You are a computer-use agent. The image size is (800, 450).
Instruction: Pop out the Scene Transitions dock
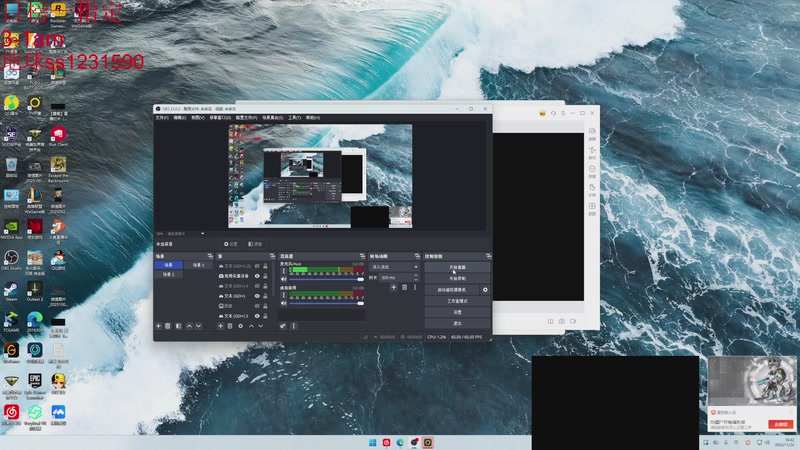point(417,256)
